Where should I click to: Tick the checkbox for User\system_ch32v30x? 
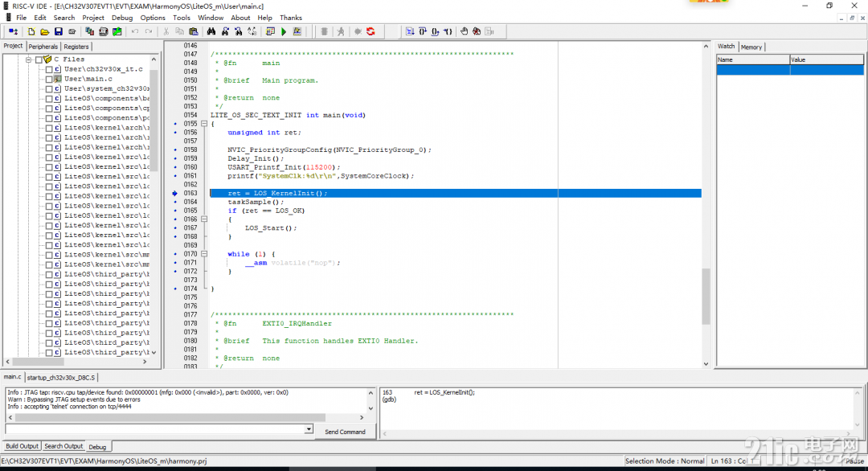49,88
